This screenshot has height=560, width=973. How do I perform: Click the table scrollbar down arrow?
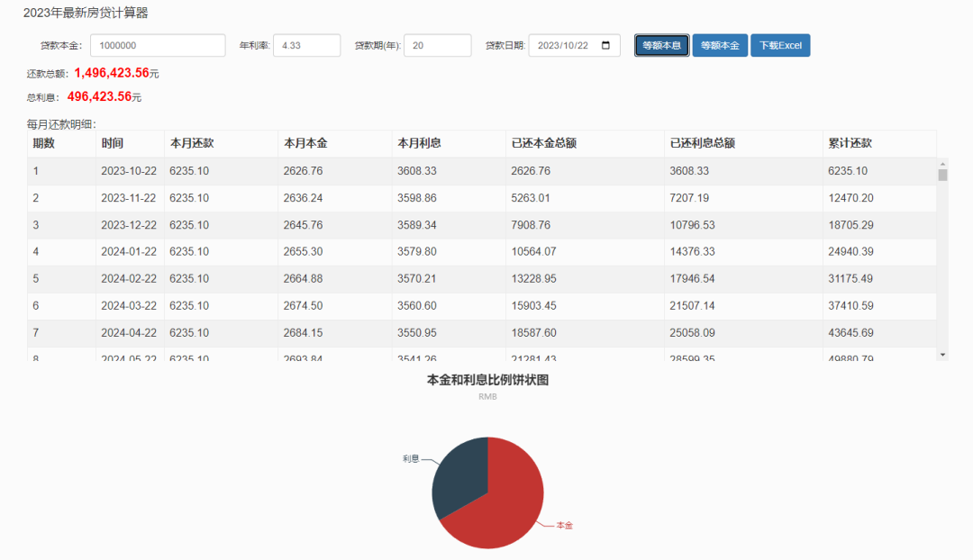pyautogui.click(x=942, y=355)
